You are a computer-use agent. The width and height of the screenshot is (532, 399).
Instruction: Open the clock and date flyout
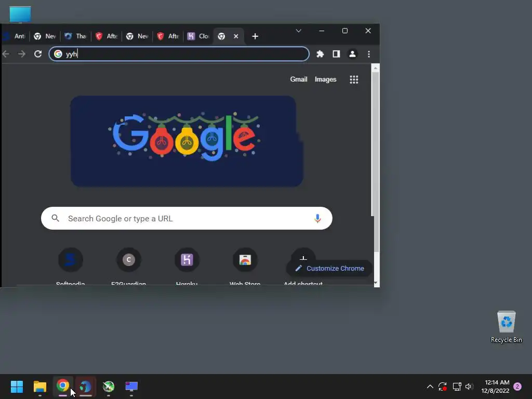[x=495, y=387]
